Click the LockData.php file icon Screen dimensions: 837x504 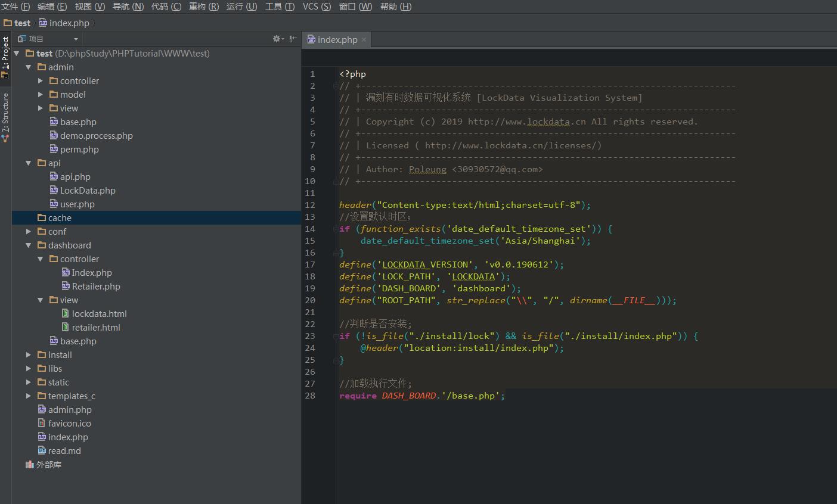(x=54, y=191)
